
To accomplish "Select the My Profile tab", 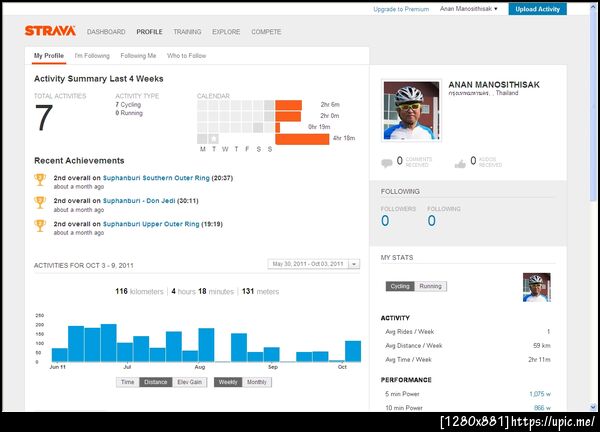I will pyautogui.click(x=49, y=55).
